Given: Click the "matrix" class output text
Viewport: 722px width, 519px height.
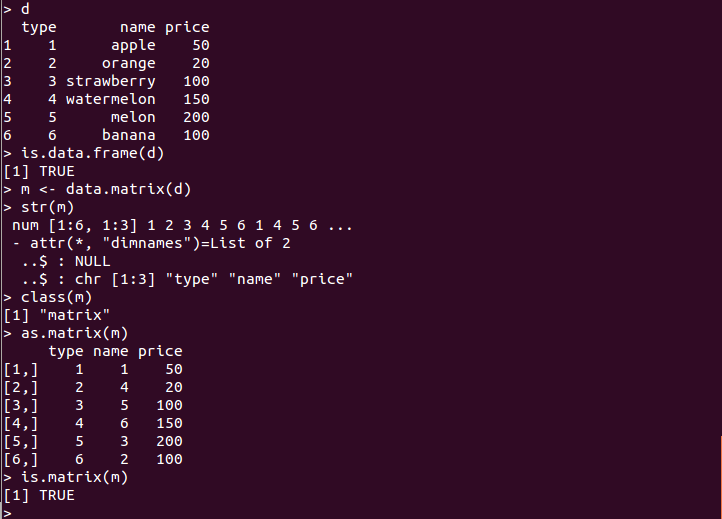Looking at the screenshot, I should [75, 315].
